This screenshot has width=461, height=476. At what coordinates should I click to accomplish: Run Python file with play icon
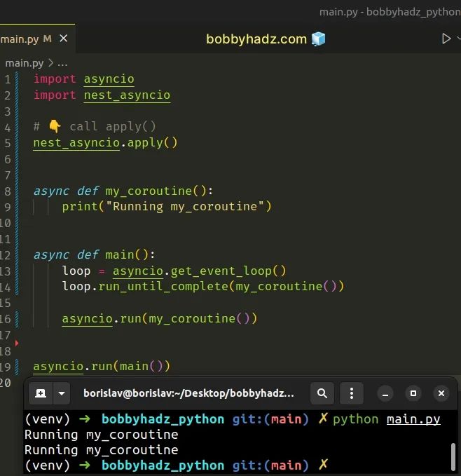(446, 39)
